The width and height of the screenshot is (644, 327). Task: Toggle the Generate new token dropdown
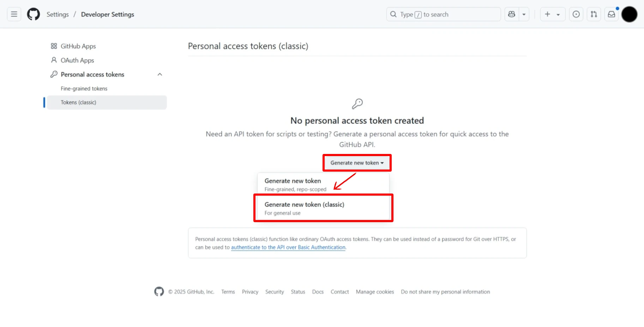point(357,163)
